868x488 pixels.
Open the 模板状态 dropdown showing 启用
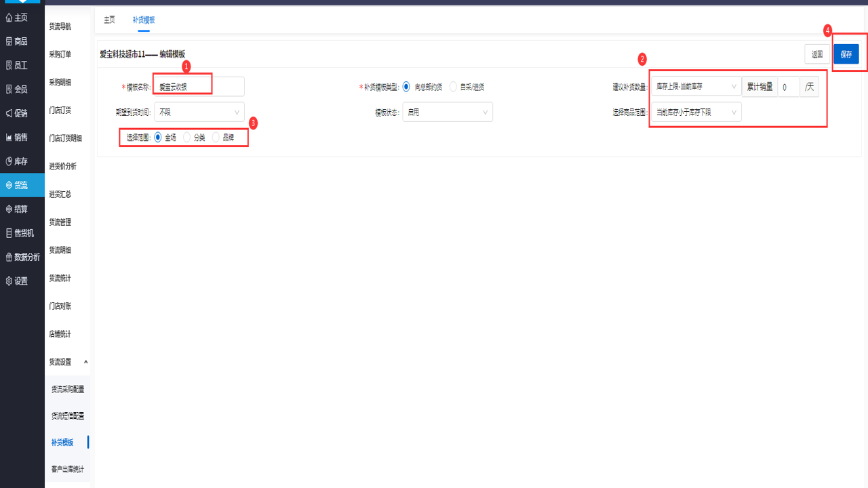(448, 112)
